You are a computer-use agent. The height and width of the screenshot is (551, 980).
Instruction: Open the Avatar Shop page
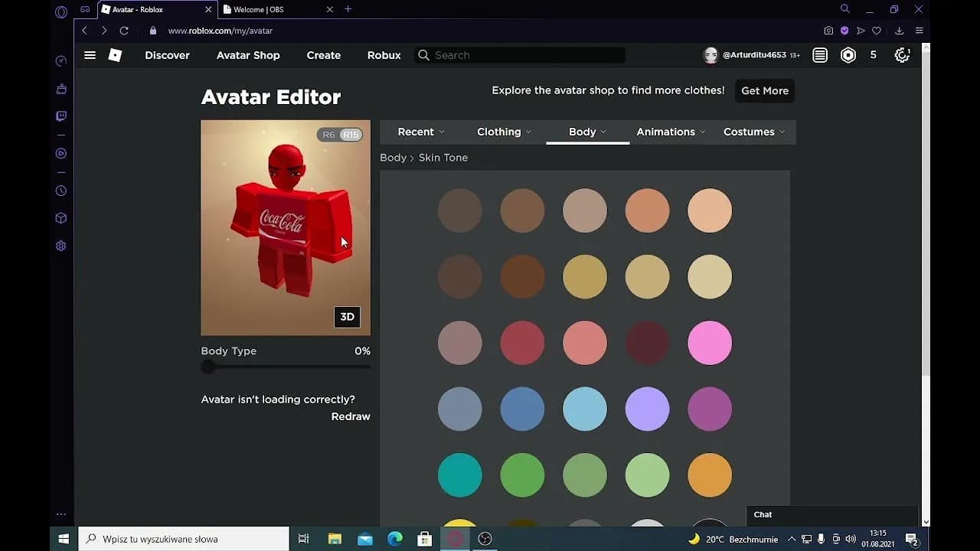248,55
